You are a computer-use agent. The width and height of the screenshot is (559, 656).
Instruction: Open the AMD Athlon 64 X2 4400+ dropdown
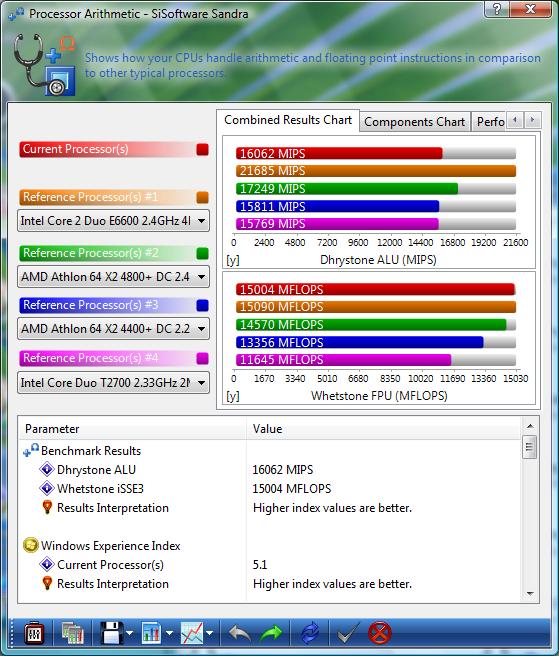[113, 328]
